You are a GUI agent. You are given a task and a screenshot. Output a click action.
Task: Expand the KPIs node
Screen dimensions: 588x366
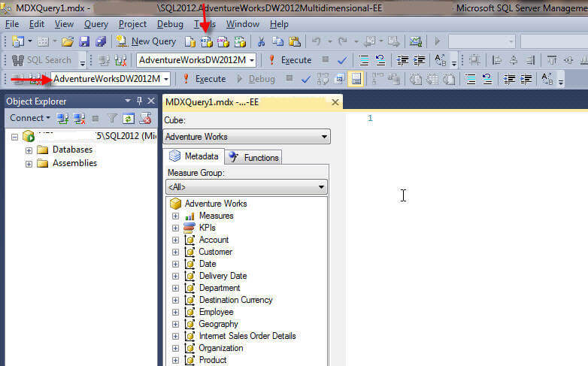(175, 228)
